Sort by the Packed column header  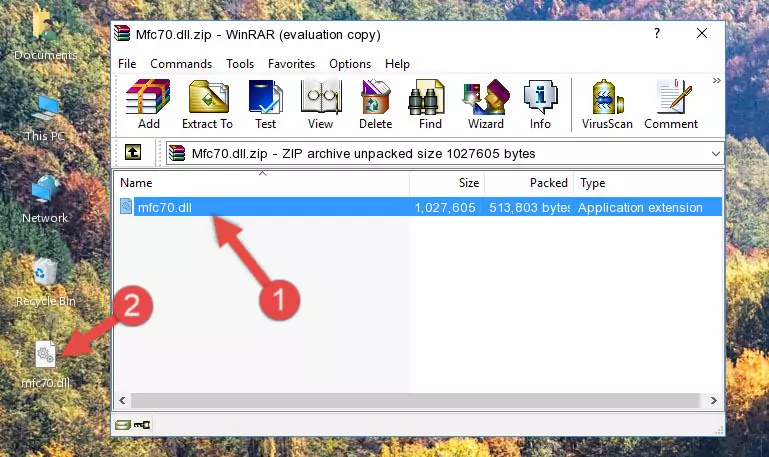coord(529,182)
